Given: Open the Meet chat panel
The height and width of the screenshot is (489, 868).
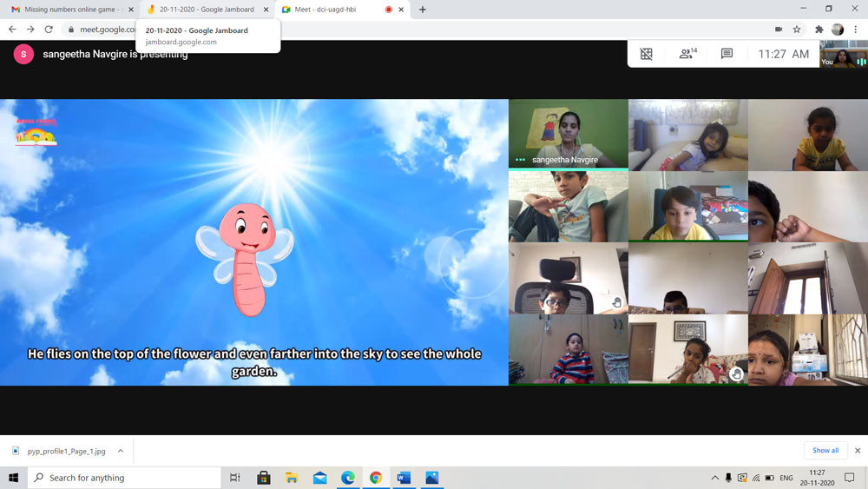Looking at the screenshot, I should [727, 54].
